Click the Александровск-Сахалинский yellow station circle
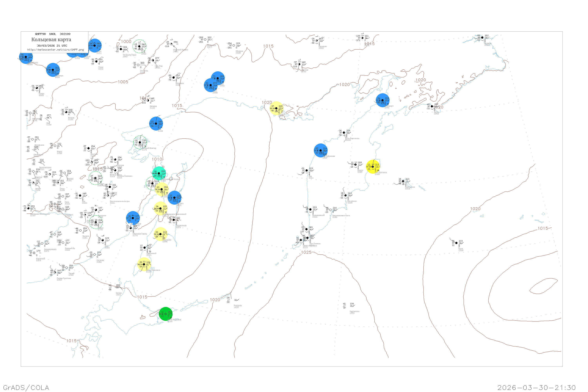Viewport: 588px width, 392px height. pos(160,209)
